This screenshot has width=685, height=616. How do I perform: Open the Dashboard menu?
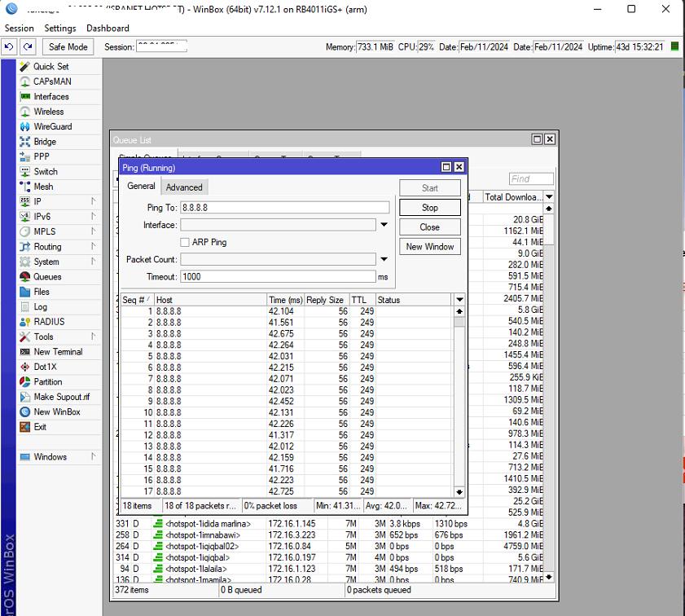click(x=108, y=28)
